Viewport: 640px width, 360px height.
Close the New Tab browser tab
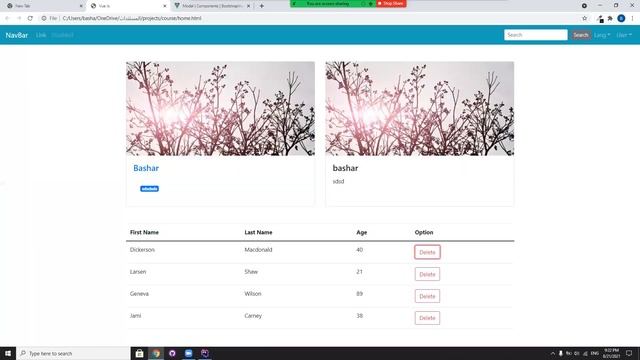[x=81, y=6]
